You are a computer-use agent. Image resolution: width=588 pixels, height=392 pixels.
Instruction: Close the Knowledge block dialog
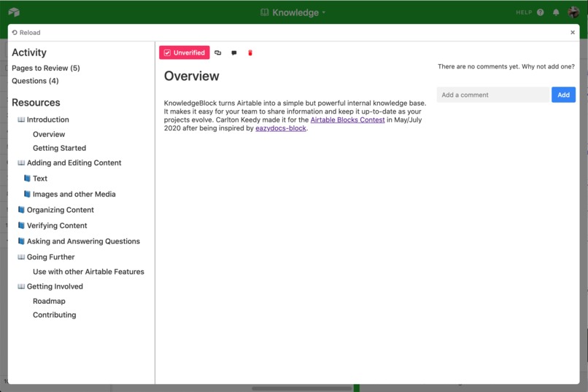(572, 33)
